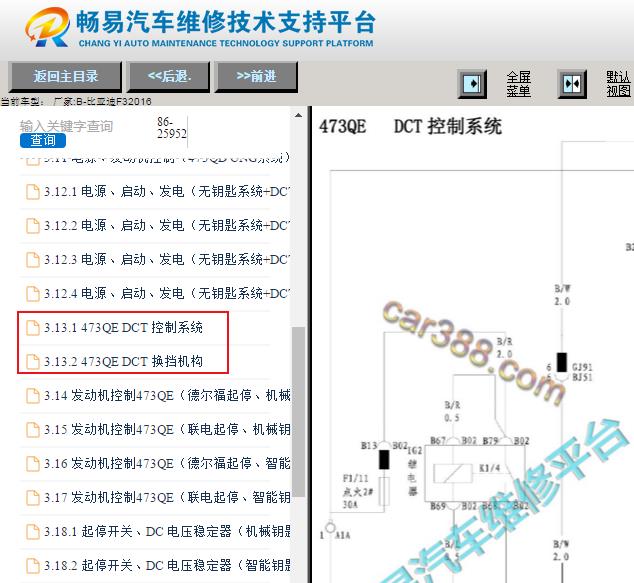The width and height of the screenshot is (634, 583).
Task: Click the default view toggle icon
Action: [572, 84]
